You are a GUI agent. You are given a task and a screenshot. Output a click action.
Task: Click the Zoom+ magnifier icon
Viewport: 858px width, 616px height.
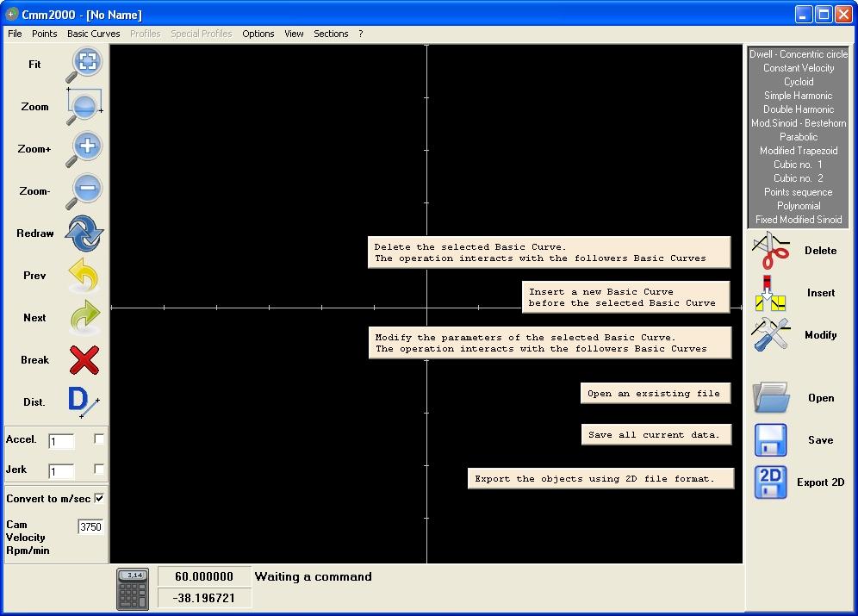(84, 149)
